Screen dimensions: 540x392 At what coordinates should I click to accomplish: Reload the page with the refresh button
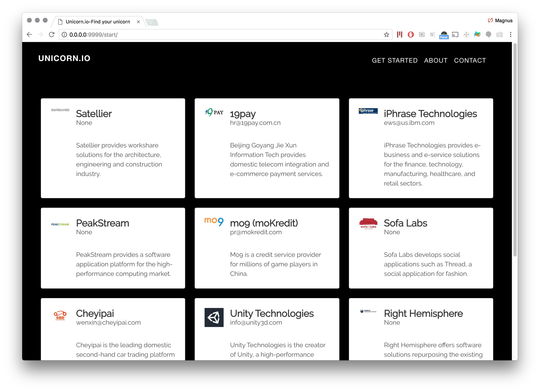pyautogui.click(x=52, y=35)
